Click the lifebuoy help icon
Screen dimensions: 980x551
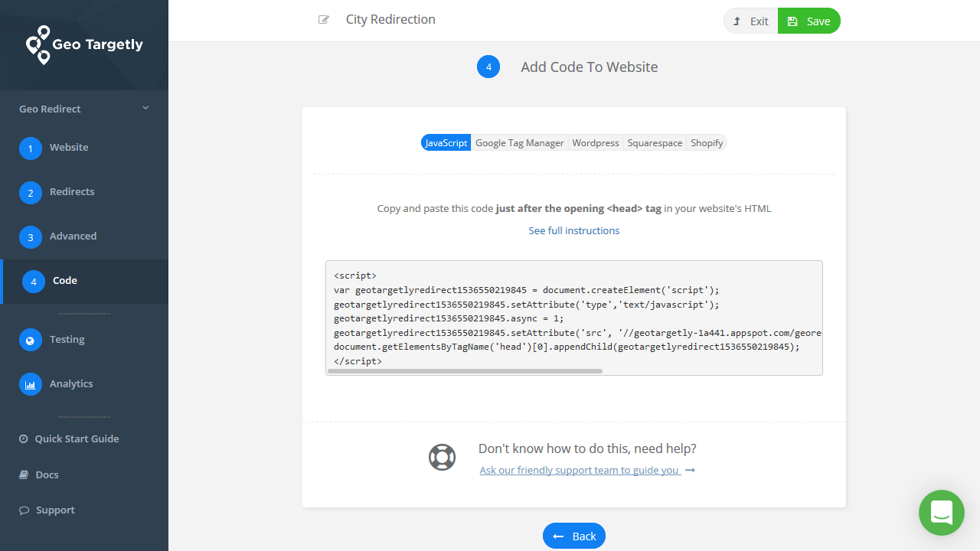pyautogui.click(x=442, y=458)
